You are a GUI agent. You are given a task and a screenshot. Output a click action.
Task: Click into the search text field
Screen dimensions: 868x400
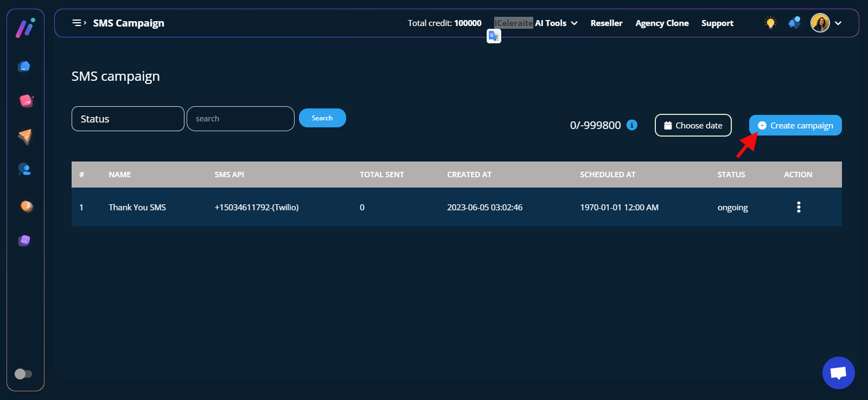[x=240, y=119]
